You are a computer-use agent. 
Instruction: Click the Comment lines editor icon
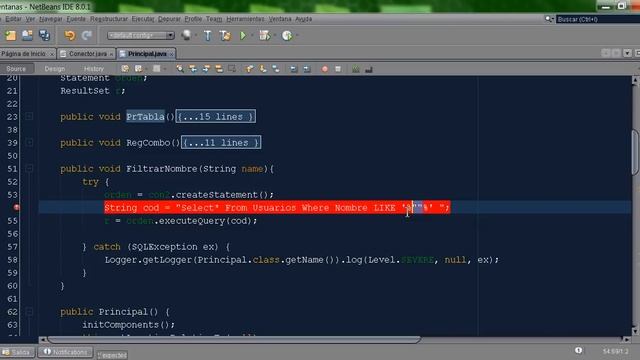356,69
